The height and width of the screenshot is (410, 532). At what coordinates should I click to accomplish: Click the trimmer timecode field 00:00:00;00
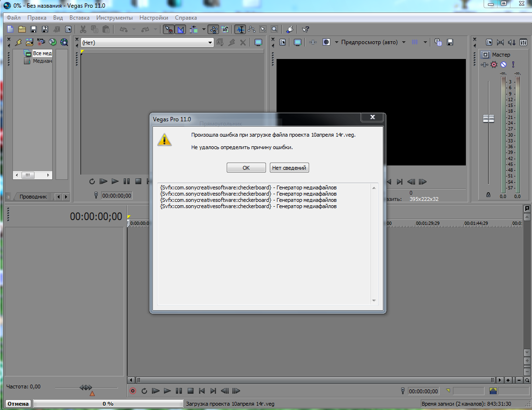click(116, 196)
